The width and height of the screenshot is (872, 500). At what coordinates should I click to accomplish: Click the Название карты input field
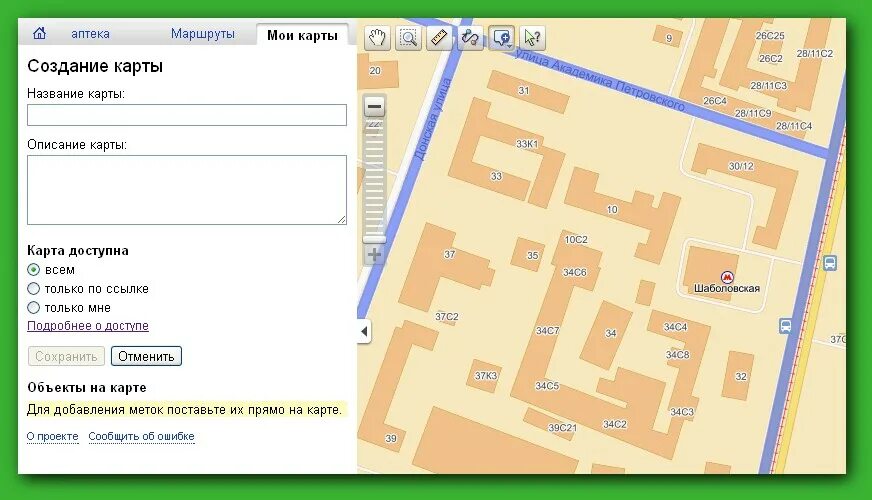point(187,115)
